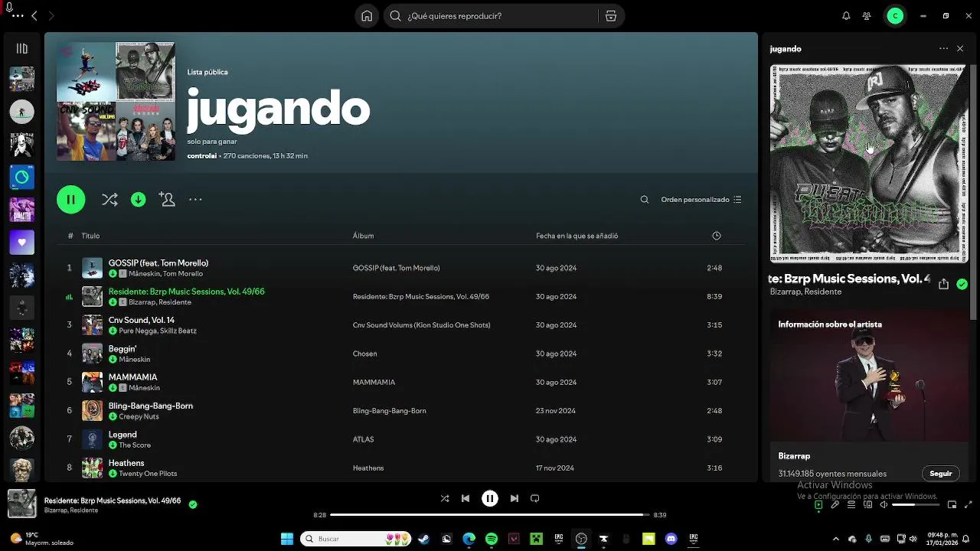Toggle the playlist download button

click(x=139, y=200)
